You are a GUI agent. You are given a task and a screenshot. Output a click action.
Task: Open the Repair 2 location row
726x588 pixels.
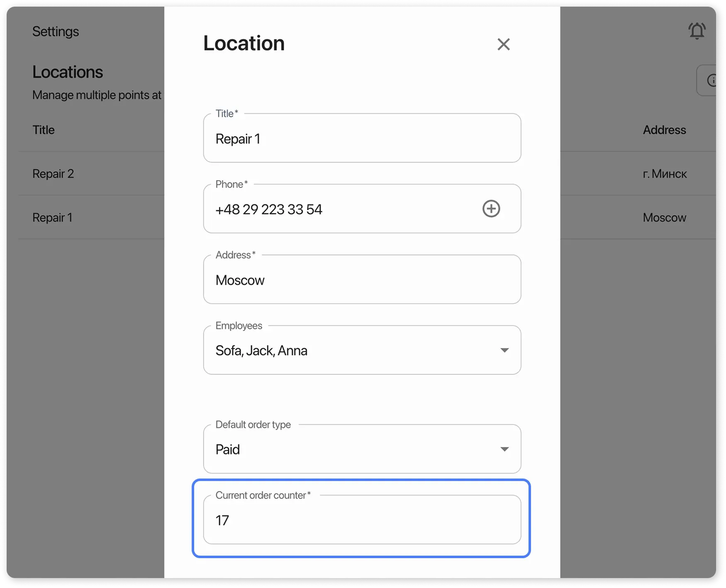coord(53,174)
